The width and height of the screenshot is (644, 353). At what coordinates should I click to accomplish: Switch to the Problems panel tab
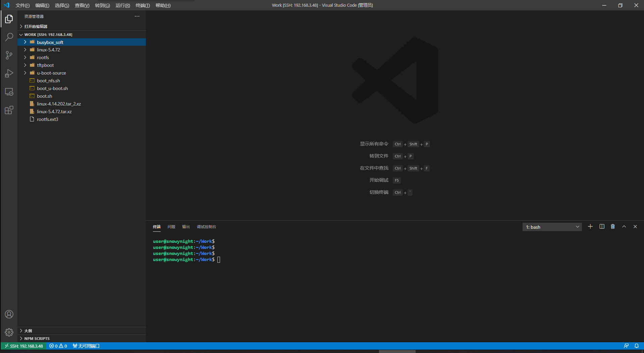(171, 227)
